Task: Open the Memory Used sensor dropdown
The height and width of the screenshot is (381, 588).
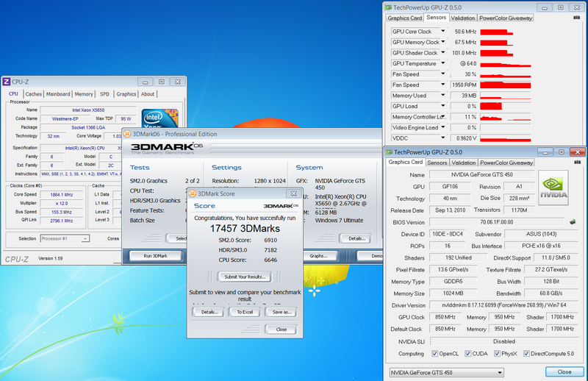Action: click(443, 96)
